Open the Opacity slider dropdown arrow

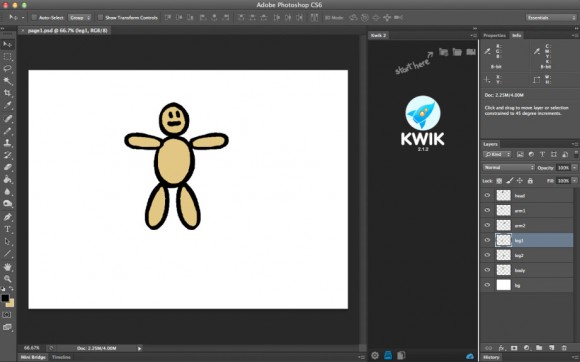574,168
